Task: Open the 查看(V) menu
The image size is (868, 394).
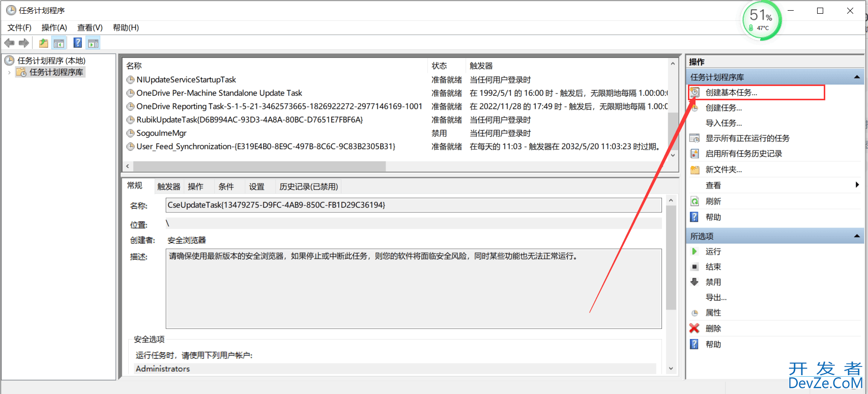Action: (x=90, y=27)
